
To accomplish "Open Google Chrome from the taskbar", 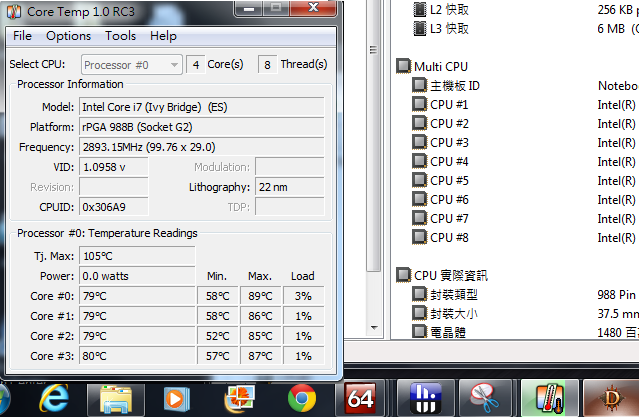I will click(302, 398).
